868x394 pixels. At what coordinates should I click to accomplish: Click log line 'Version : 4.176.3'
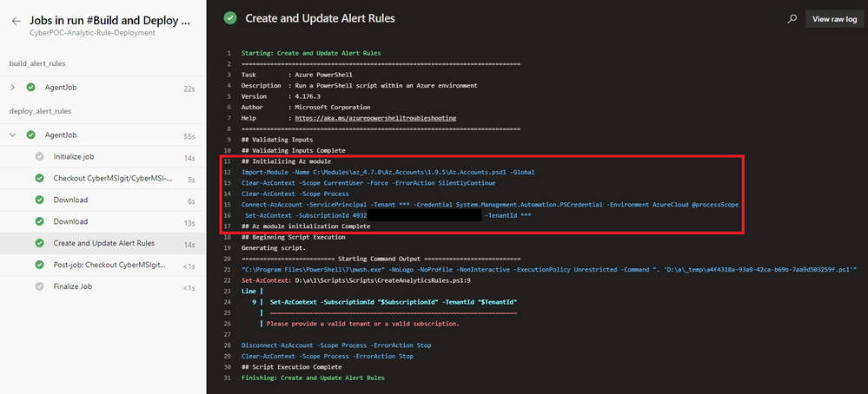(x=281, y=96)
